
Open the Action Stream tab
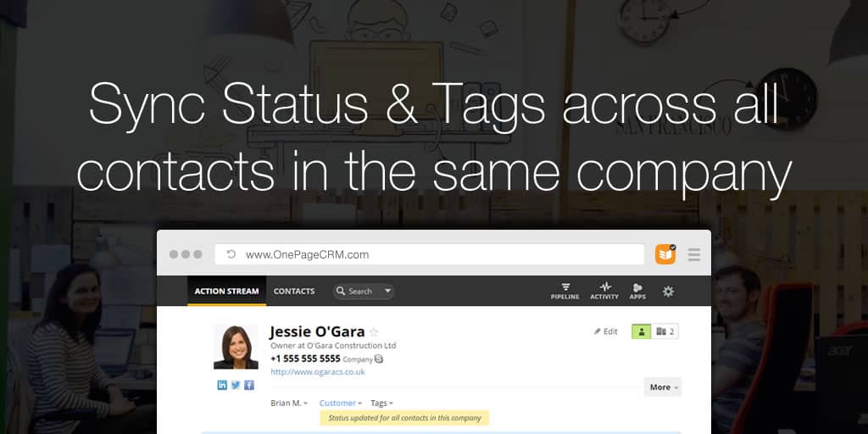tap(226, 292)
